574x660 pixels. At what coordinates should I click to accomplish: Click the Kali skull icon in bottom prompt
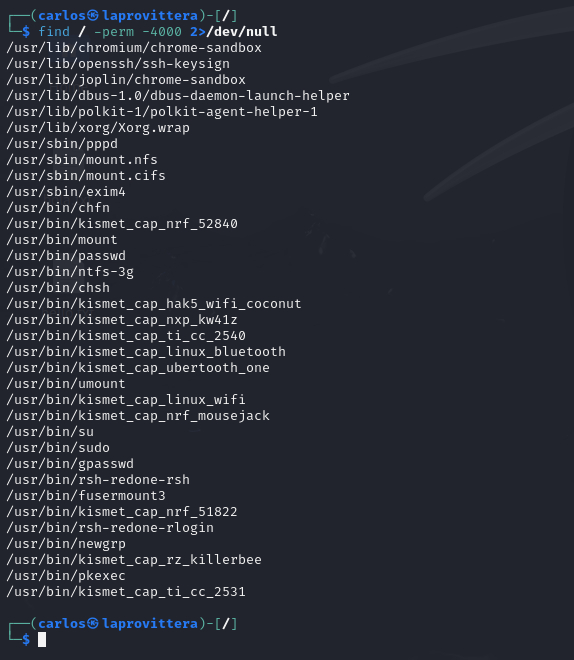(x=93, y=623)
